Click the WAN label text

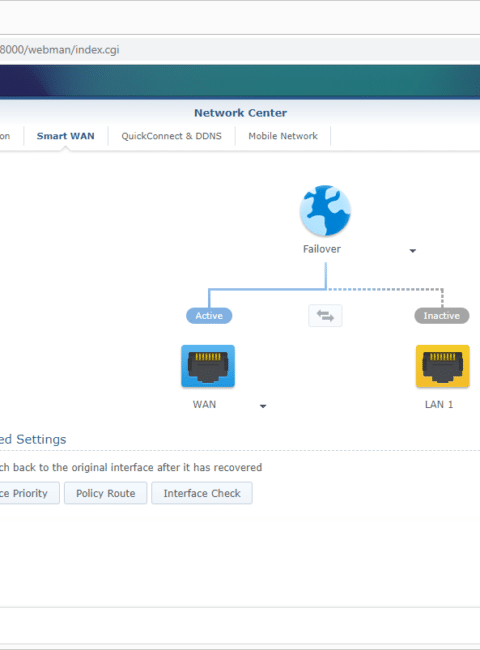[204, 405]
